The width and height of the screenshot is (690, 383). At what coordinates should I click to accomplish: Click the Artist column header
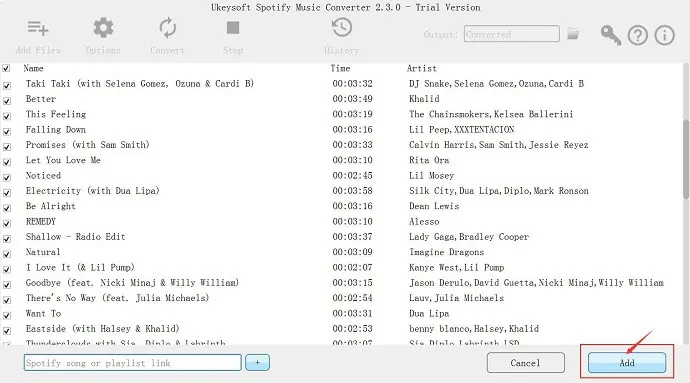click(x=422, y=68)
